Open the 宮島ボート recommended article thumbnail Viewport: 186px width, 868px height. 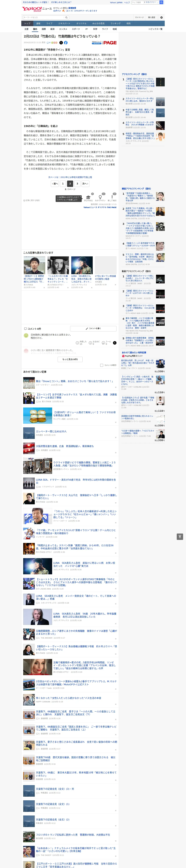point(34,265)
